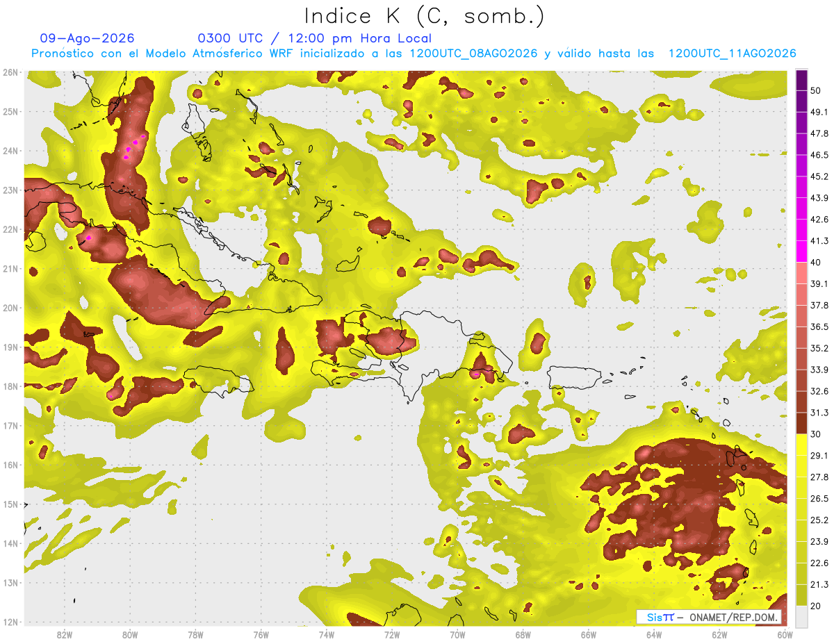Click the date text '09-Ago-2026'
The width and height of the screenshot is (834, 644).
(x=88, y=39)
